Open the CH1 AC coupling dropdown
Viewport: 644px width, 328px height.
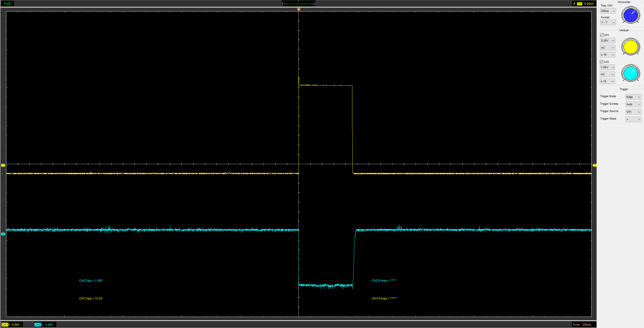pos(607,48)
